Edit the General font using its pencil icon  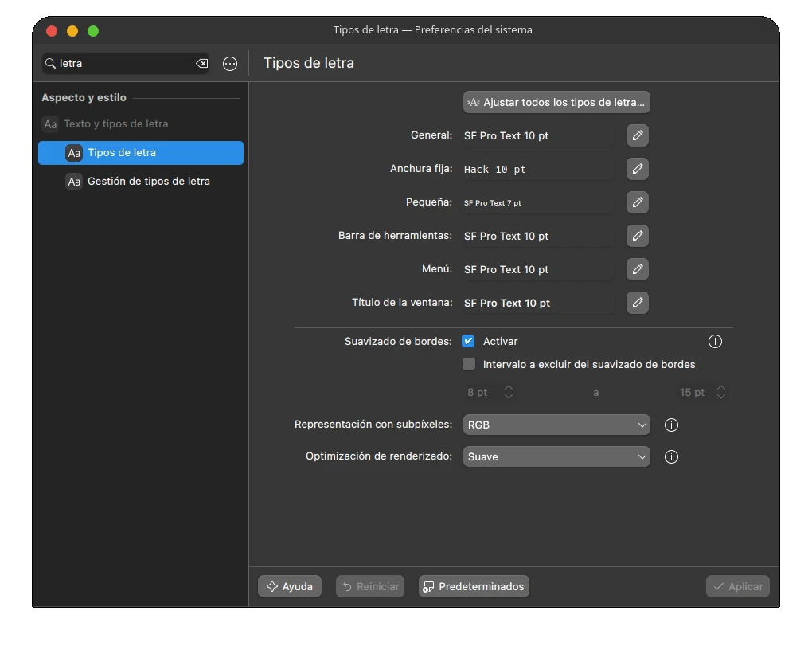[637, 135]
